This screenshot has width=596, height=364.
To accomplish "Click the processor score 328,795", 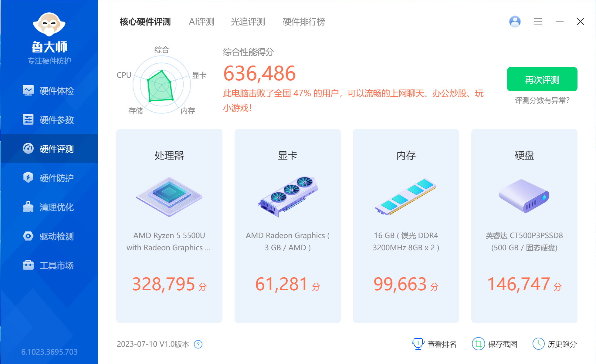I will 164,284.
